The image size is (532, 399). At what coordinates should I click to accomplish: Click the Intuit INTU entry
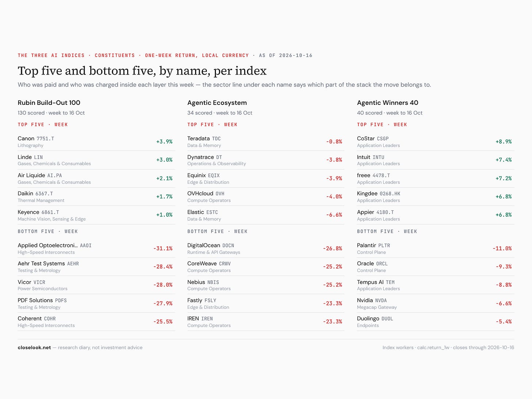pyautogui.click(x=370, y=157)
